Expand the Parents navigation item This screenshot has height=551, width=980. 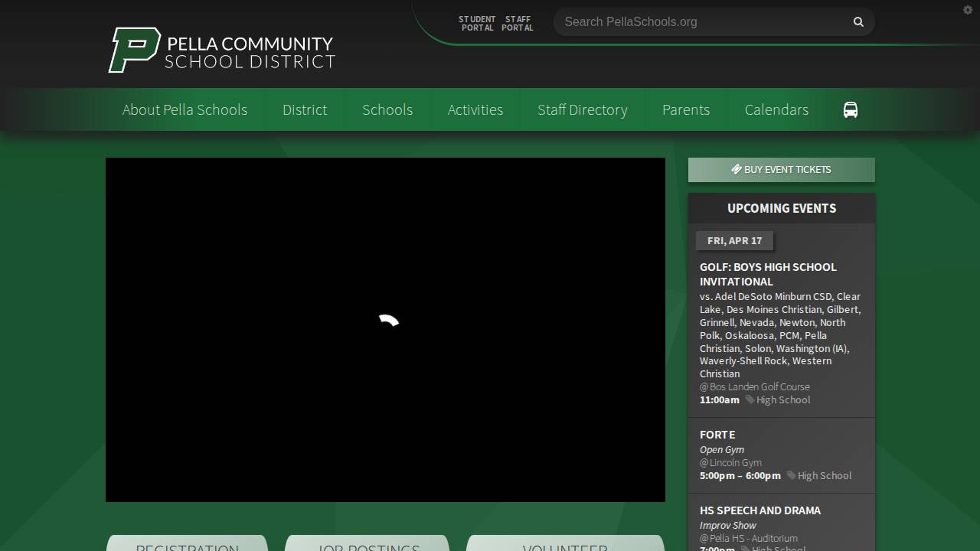tap(686, 109)
